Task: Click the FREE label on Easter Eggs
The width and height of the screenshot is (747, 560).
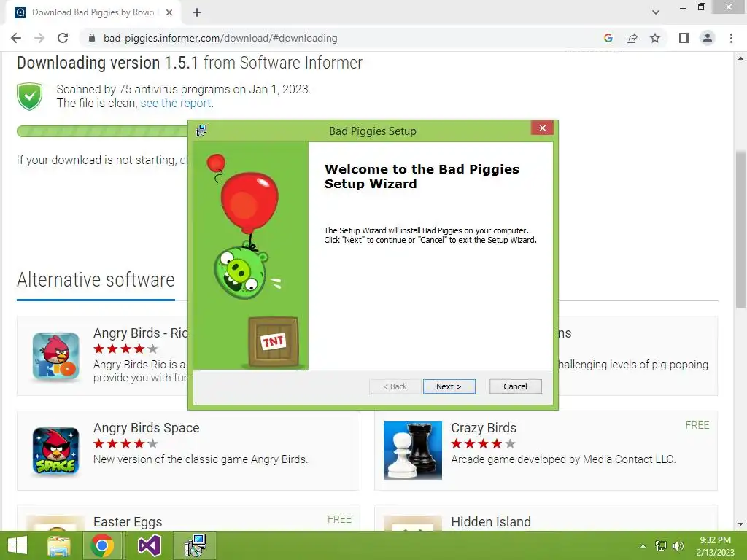Action: 340,519
